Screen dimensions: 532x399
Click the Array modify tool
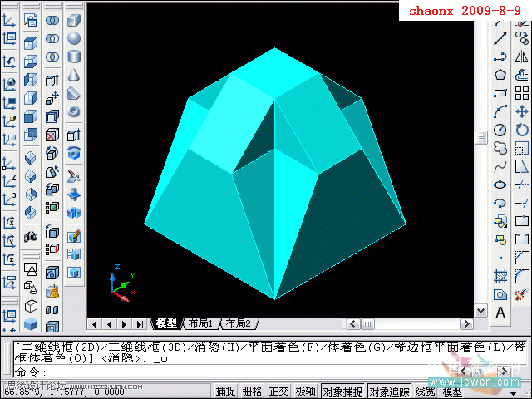coord(521,93)
